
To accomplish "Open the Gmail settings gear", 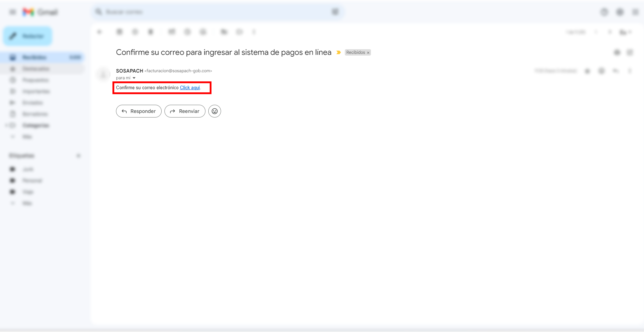I will (620, 12).
